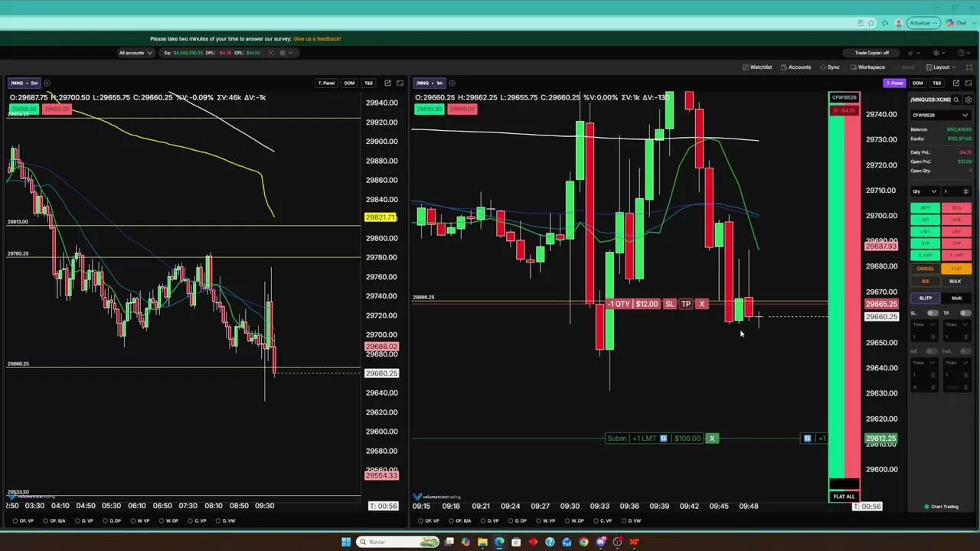Enable OF. VP on the left chart
Image resolution: width=980 pixels, height=551 pixels.
click(23, 520)
